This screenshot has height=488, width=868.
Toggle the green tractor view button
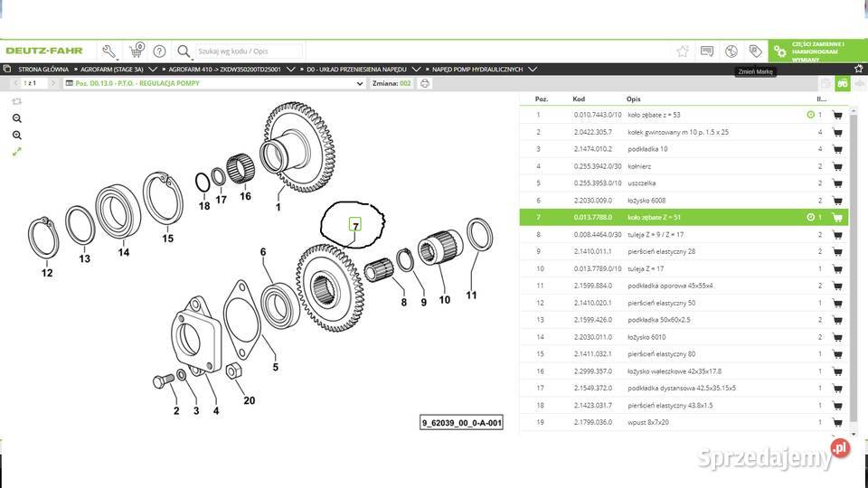click(x=842, y=83)
